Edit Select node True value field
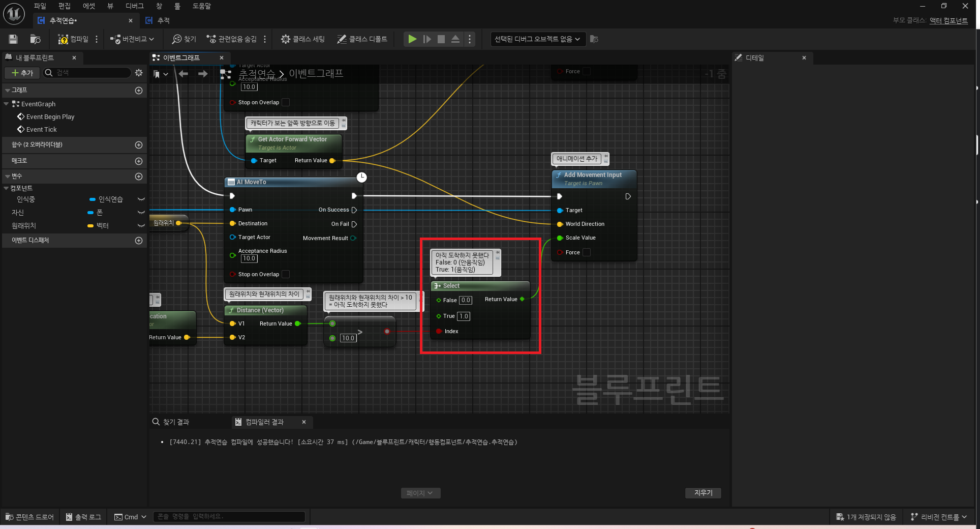 coord(464,316)
